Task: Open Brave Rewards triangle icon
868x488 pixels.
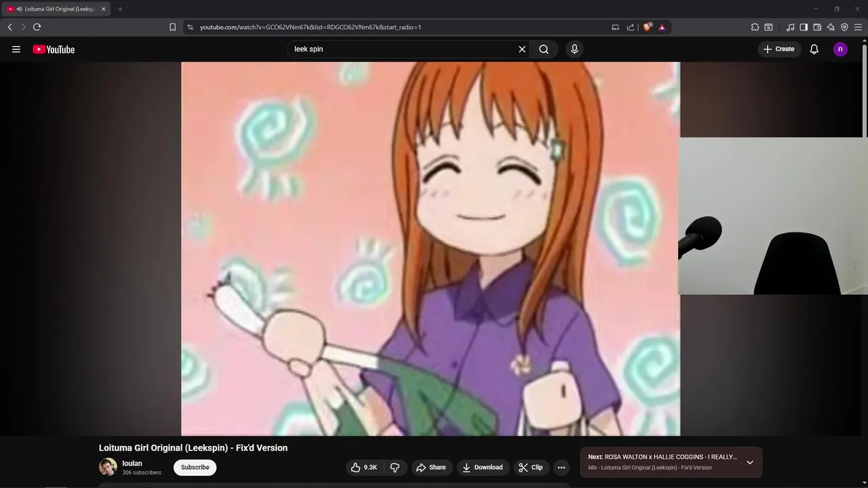Action: point(662,27)
